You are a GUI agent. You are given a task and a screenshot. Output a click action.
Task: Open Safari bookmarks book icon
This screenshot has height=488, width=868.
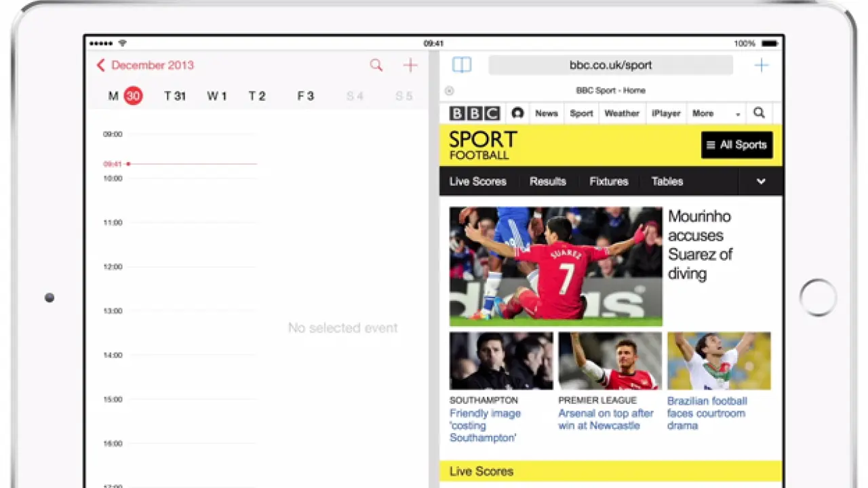[x=462, y=65]
